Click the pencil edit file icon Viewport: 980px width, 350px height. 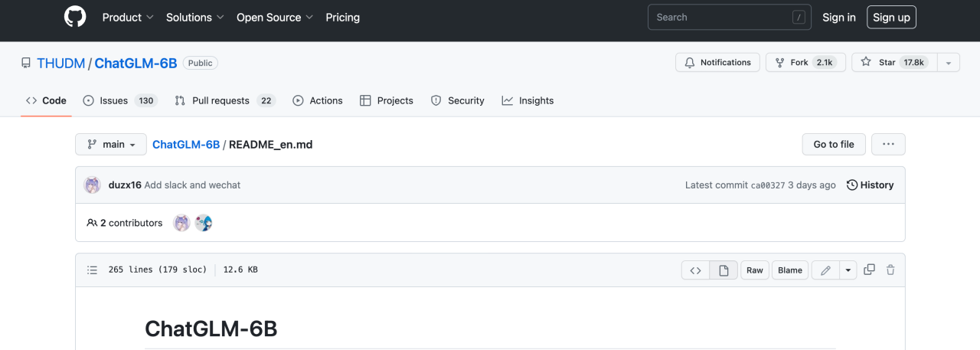pyautogui.click(x=825, y=270)
